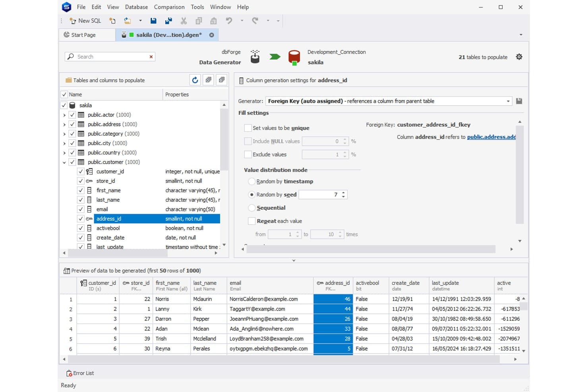The image size is (588, 392).
Task: Refresh the tables and columns list
Action: coord(195,80)
